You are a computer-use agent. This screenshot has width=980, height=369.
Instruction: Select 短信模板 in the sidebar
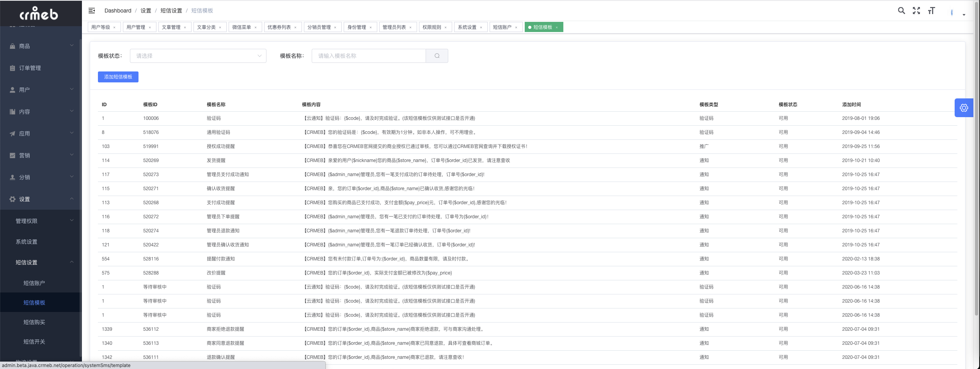point(34,303)
